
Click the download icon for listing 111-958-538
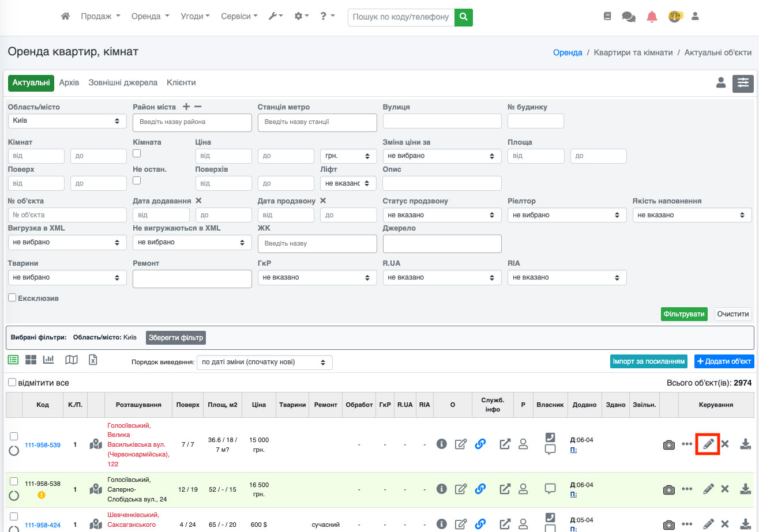[x=745, y=489]
